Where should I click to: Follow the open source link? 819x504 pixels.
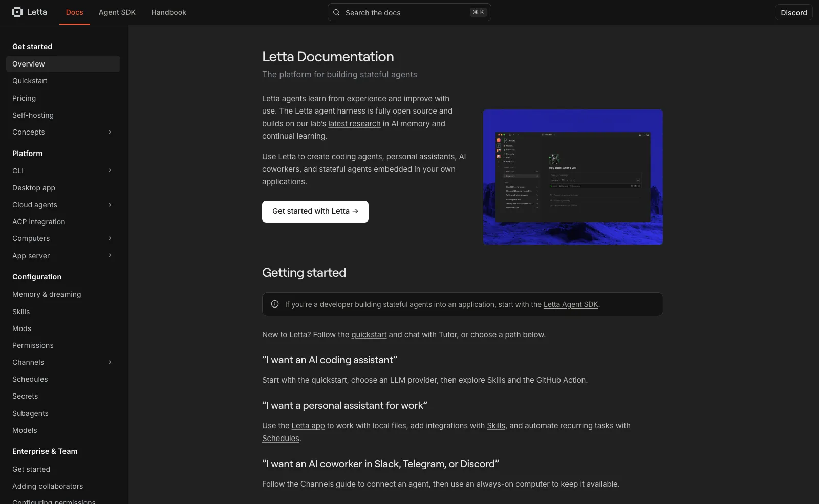pyautogui.click(x=415, y=111)
